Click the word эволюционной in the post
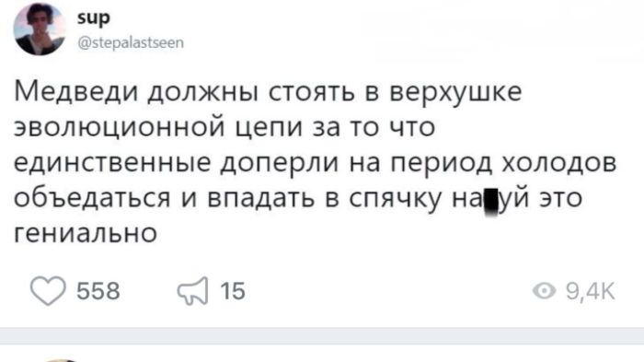This screenshot has width=644, height=362. coord(120,127)
